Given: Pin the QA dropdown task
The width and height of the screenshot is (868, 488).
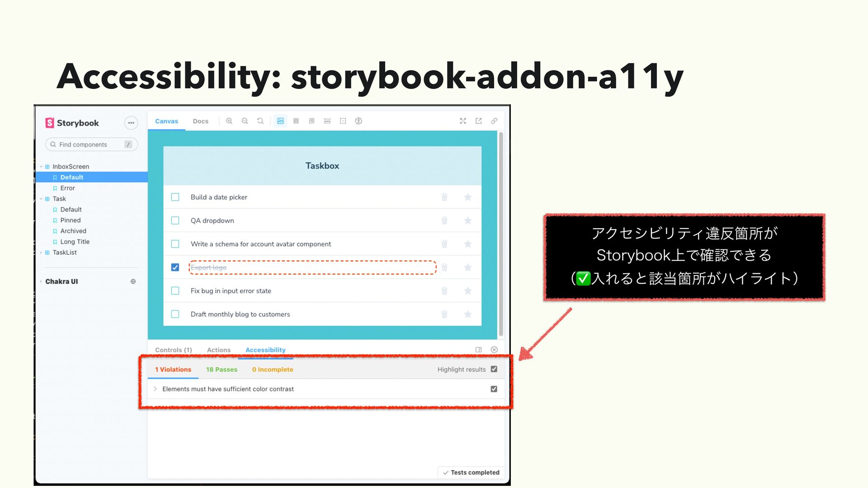Looking at the screenshot, I should (x=468, y=221).
